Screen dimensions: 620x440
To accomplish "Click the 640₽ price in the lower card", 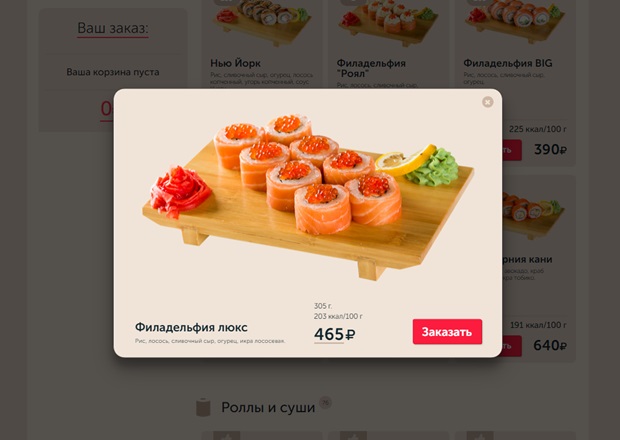I will tap(550, 345).
